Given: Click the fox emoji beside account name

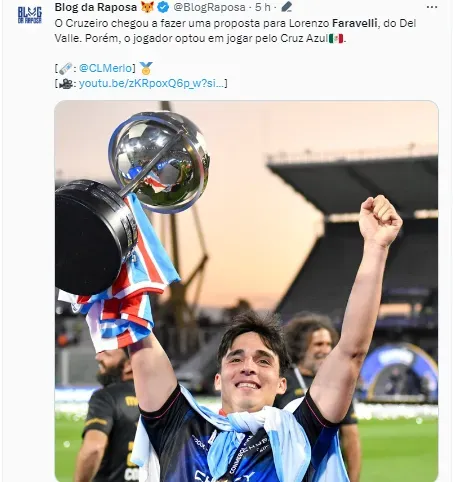Looking at the screenshot, I should click(x=147, y=7).
